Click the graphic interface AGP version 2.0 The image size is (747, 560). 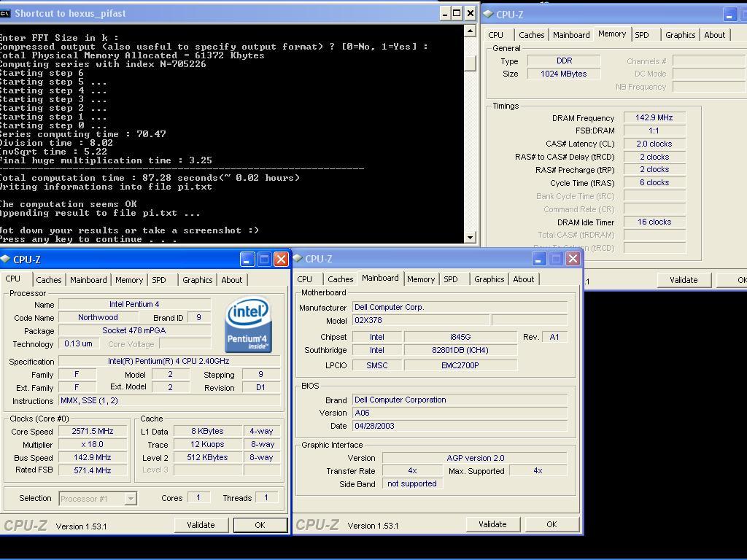pyautogui.click(x=475, y=458)
